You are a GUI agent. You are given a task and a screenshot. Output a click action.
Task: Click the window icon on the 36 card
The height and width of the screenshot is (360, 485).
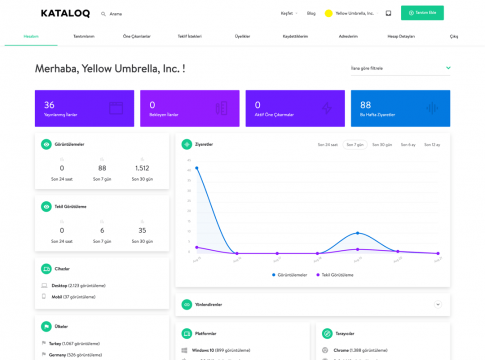116,108
